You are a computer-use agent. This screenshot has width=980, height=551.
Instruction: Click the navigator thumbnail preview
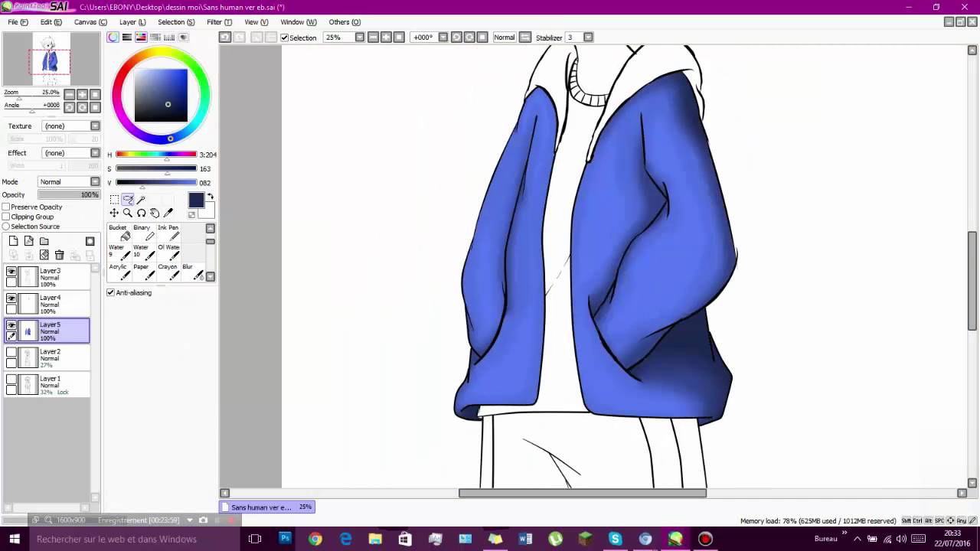point(50,60)
